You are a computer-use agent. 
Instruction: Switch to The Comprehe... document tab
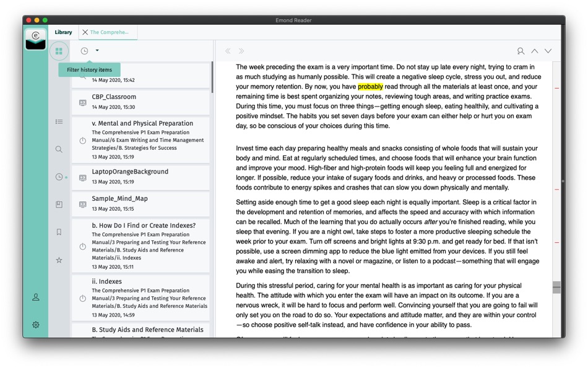coord(109,32)
